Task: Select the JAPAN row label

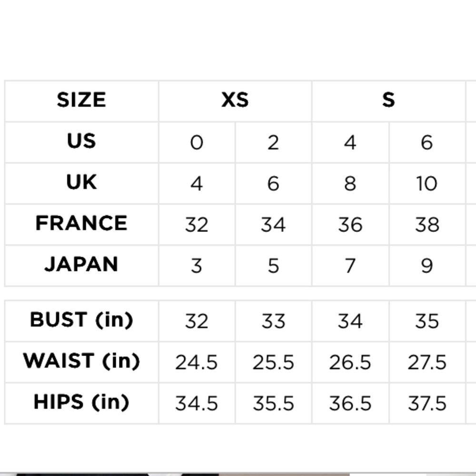Action: pyautogui.click(x=81, y=265)
